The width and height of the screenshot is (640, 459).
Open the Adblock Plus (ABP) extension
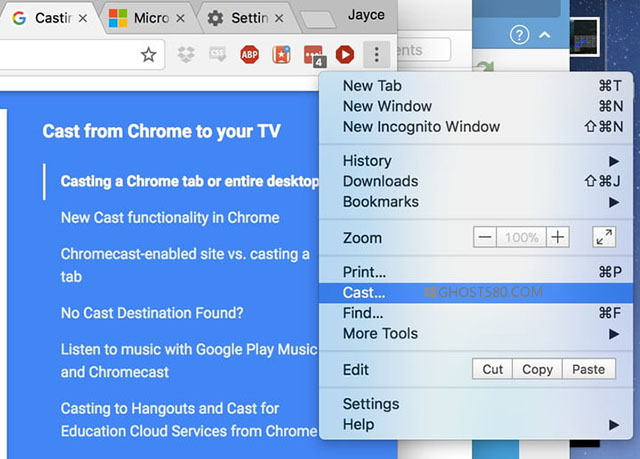point(249,54)
